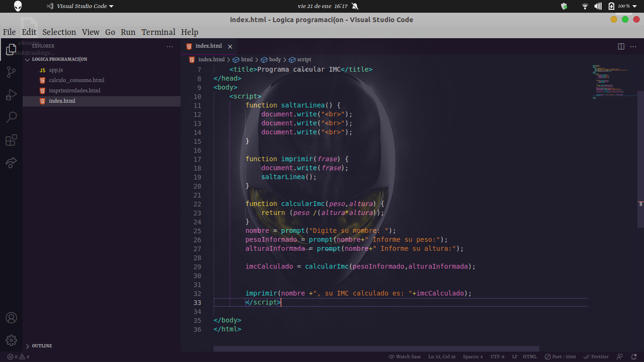This screenshot has height=362, width=644.
Task: Click the imcCalculado variable on line 29
Action: (x=269, y=266)
